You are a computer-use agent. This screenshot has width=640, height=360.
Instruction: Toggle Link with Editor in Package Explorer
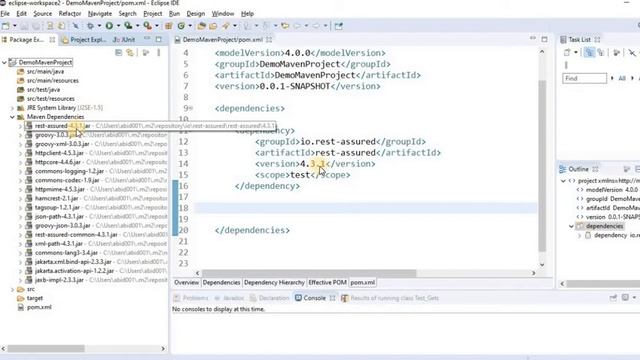tap(130, 52)
